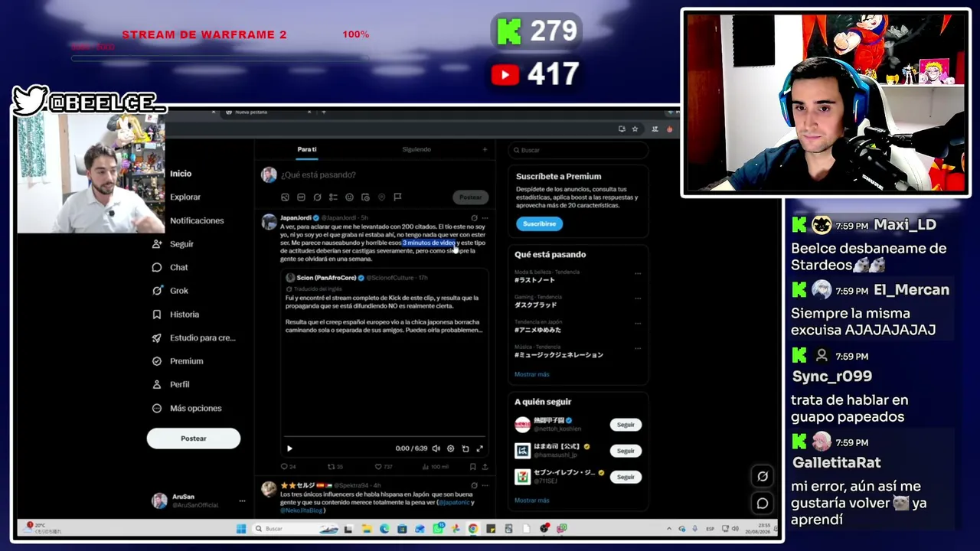Click the Buscar search field on X
The height and width of the screenshot is (551, 980).
click(578, 150)
